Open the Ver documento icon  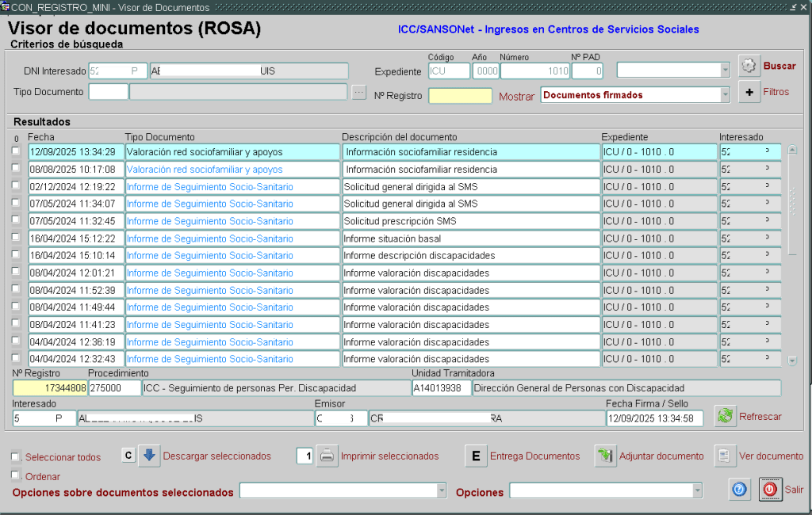point(726,456)
